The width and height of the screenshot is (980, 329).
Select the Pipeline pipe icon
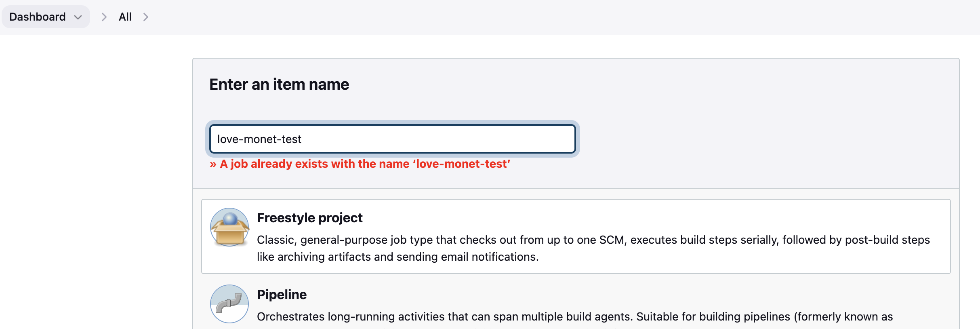click(x=229, y=304)
